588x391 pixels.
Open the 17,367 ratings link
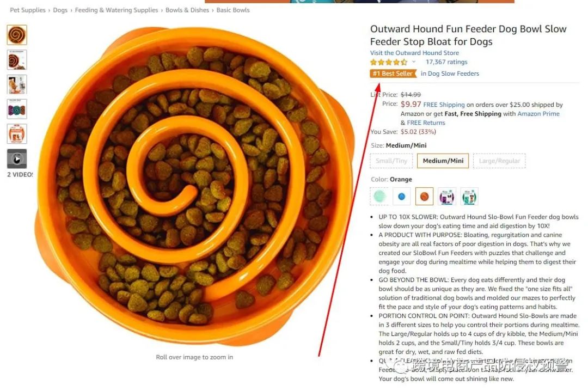point(446,62)
